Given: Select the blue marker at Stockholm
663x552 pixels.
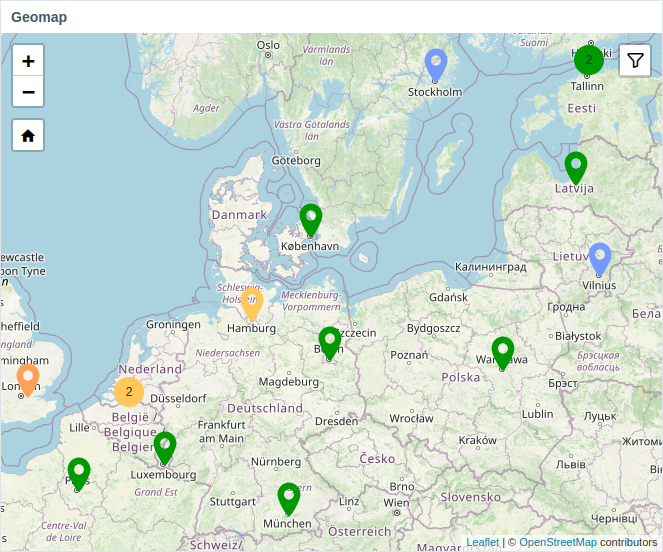Looking at the screenshot, I should [436, 64].
